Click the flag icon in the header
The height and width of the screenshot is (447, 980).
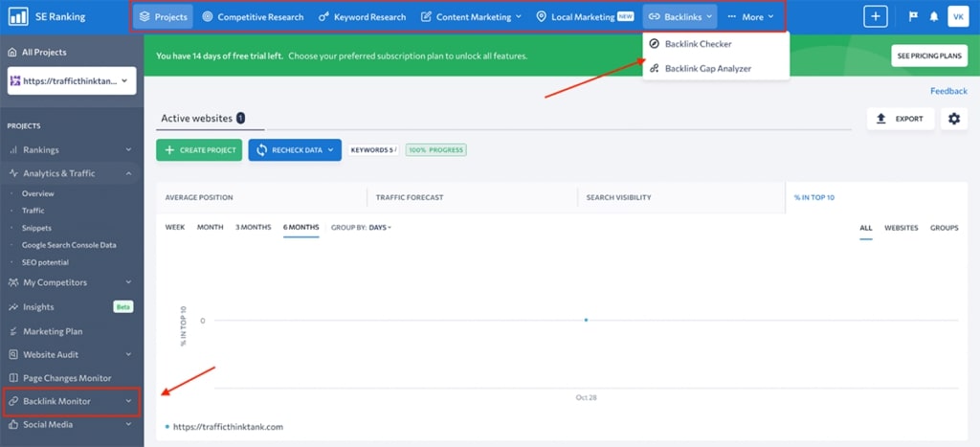913,17
